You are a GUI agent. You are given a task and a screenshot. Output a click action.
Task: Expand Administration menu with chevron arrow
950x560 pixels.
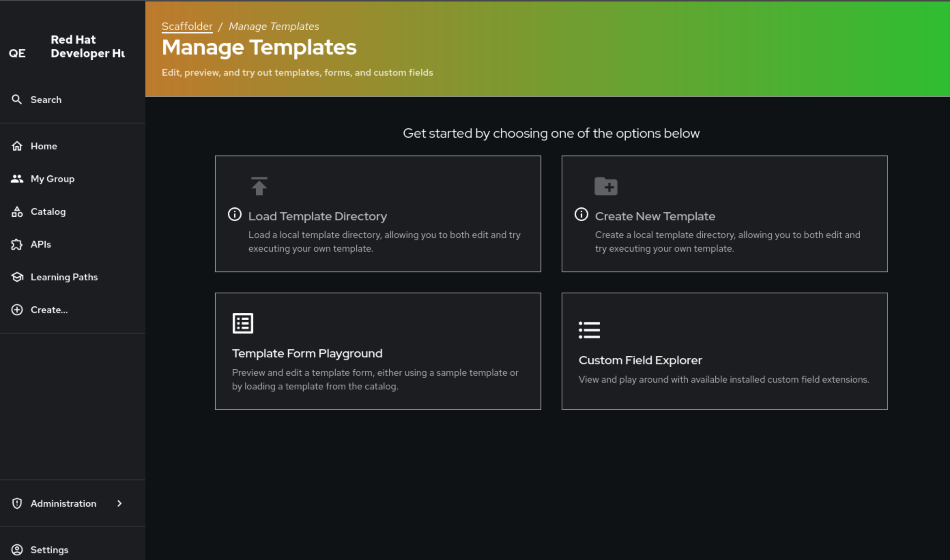[x=120, y=503]
